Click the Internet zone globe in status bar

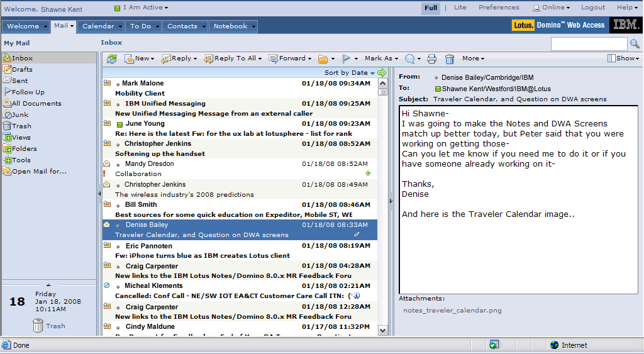pos(555,345)
